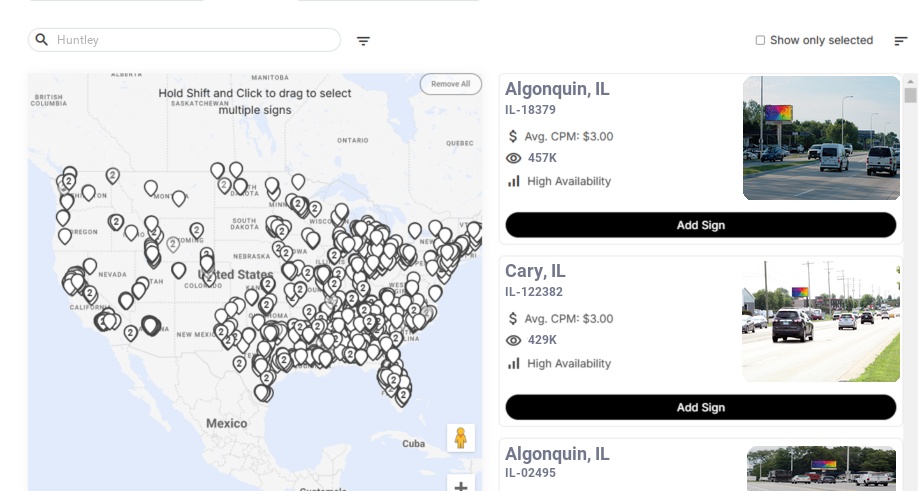This screenshot has width=920, height=491.
Task: Add the Cary IL-122382 sign
Action: 700,407
